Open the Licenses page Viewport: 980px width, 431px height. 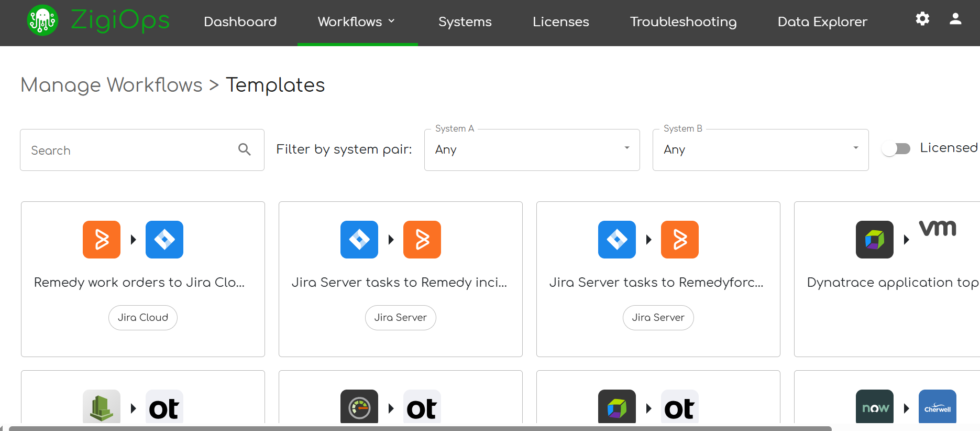point(561,21)
